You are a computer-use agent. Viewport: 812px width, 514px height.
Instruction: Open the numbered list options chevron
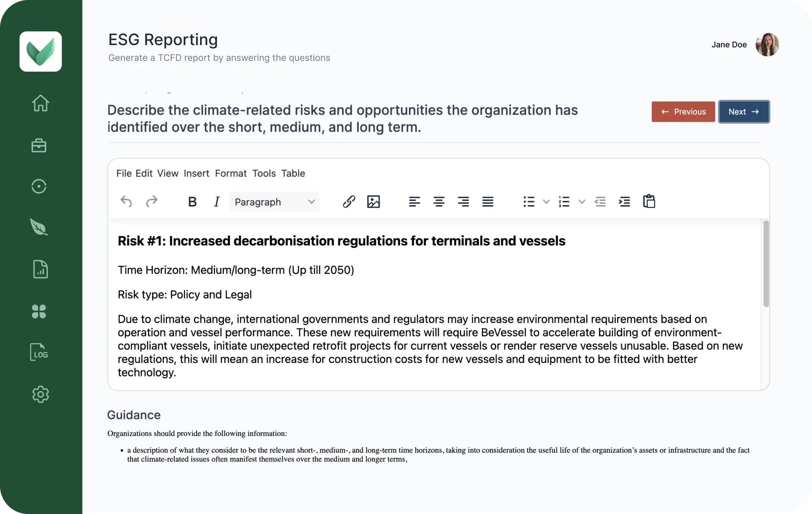pos(582,202)
